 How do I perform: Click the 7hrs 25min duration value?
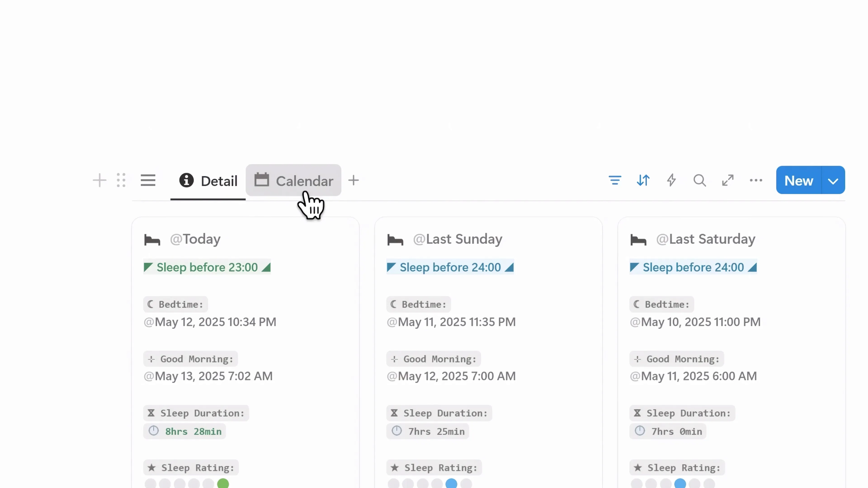tap(428, 432)
